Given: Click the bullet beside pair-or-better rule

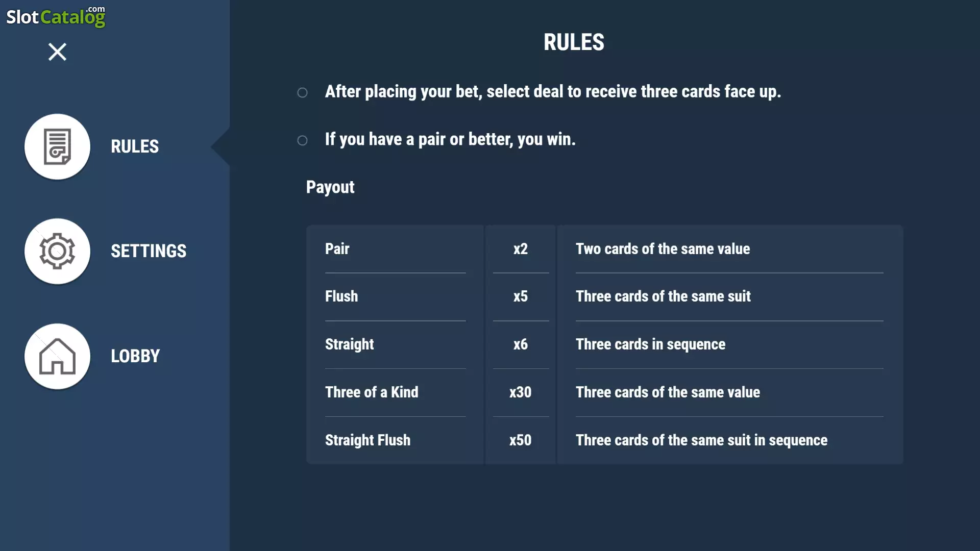Looking at the screenshot, I should [302, 140].
